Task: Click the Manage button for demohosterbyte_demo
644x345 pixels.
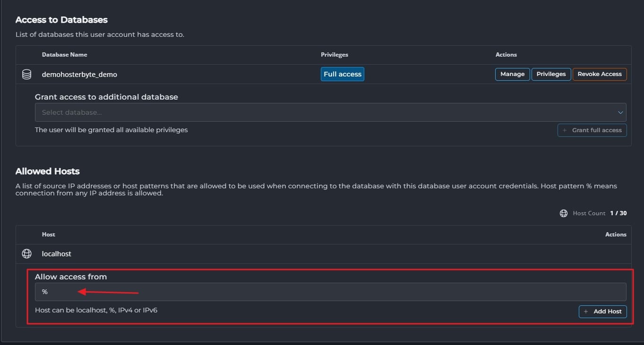Action: 512,74
